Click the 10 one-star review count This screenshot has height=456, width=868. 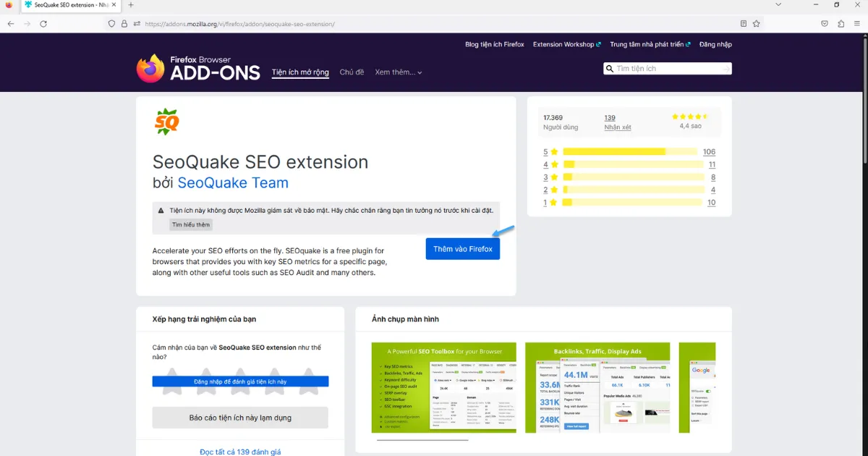point(712,203)
